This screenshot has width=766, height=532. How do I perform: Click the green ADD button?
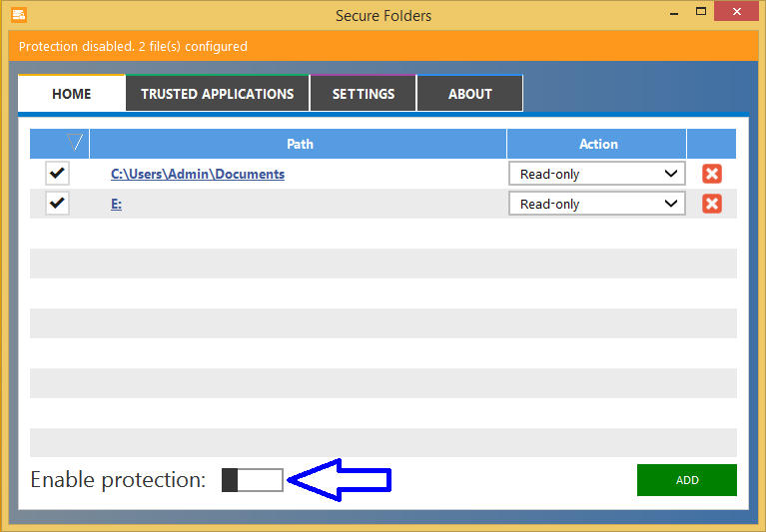(x=687, y=480)
